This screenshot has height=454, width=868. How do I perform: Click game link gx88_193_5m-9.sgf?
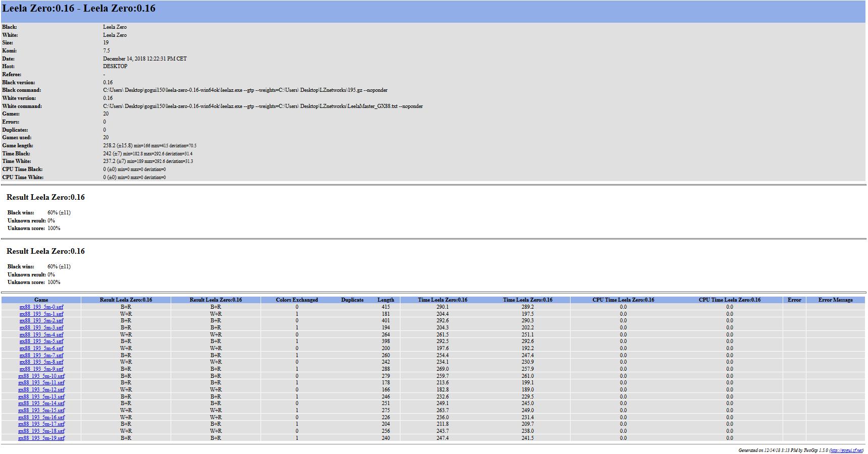pos(41,369)
